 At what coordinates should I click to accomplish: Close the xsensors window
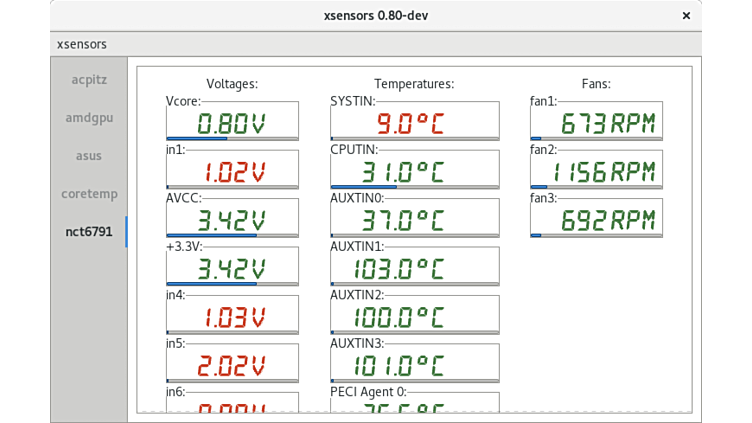[x=686, y=16]
